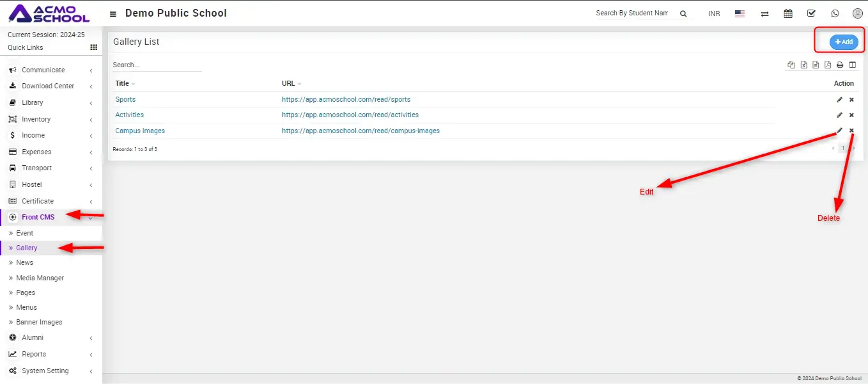868x384 pixels.
Task: Copy the gallery table data
Action: pos(791,65)
